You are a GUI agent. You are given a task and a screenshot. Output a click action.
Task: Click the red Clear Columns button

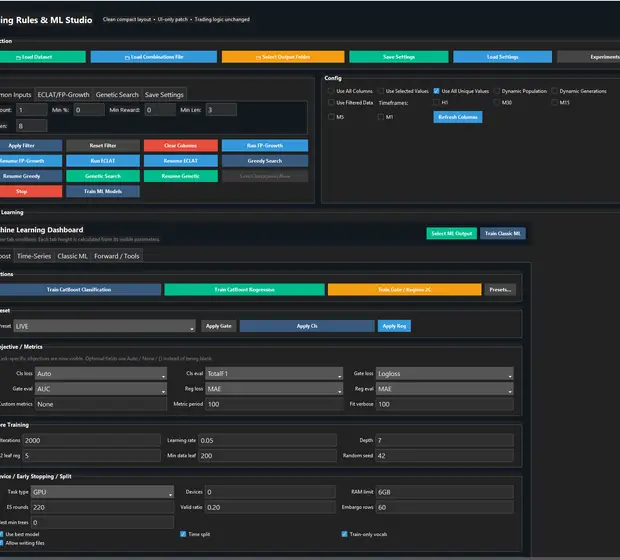[181, 146]
